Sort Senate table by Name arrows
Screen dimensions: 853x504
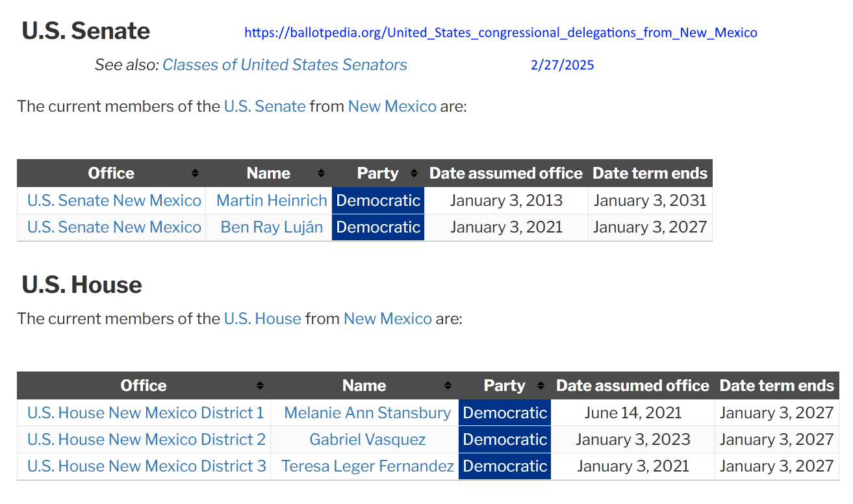tap(321, 173)
